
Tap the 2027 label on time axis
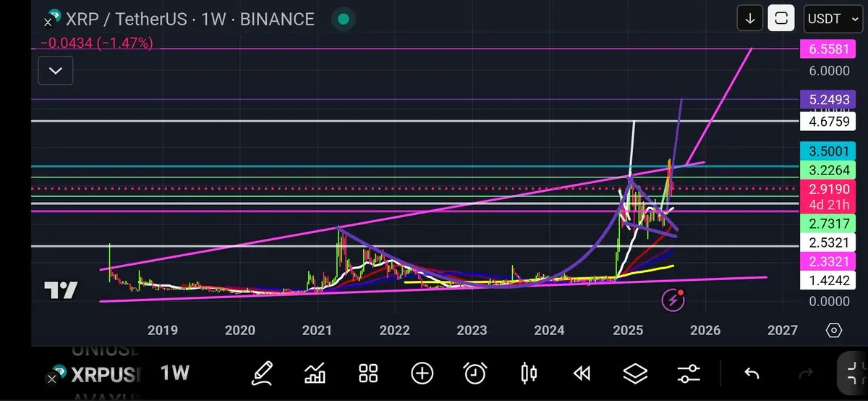783,331
